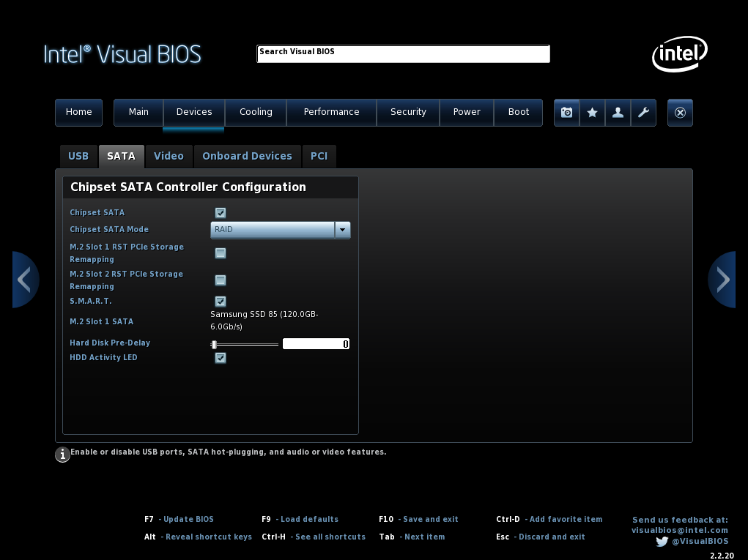Click the Chipset SATA Mode label

click(x=109, y=229)
